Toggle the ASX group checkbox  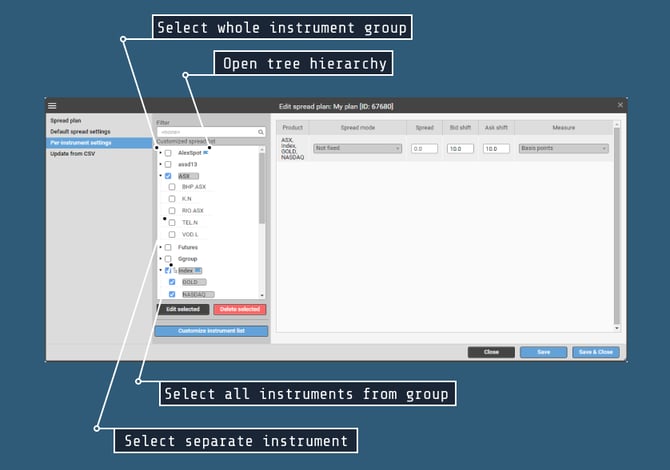[x=168, y=176]
